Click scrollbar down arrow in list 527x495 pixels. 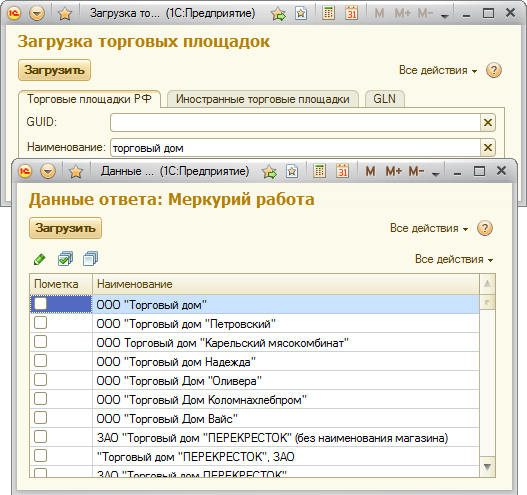(487, 466)
